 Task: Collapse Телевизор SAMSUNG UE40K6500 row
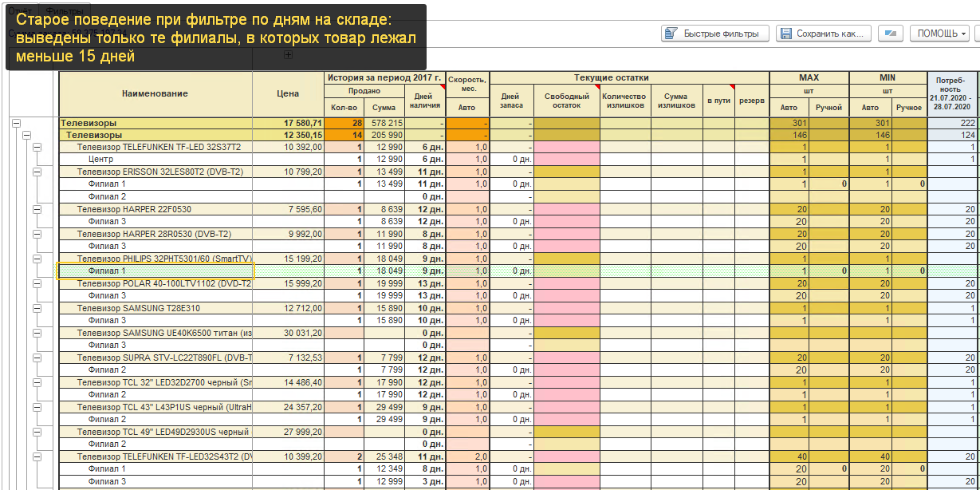tap(37, 333)
